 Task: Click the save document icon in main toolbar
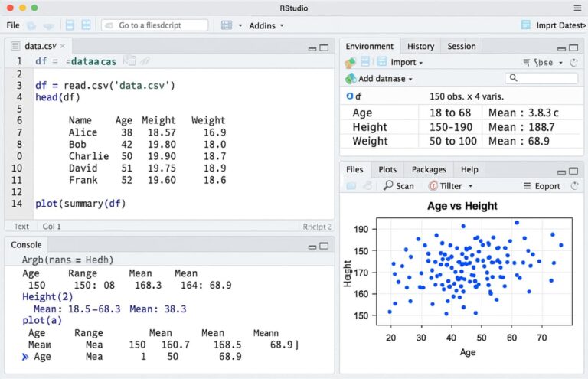70,25
